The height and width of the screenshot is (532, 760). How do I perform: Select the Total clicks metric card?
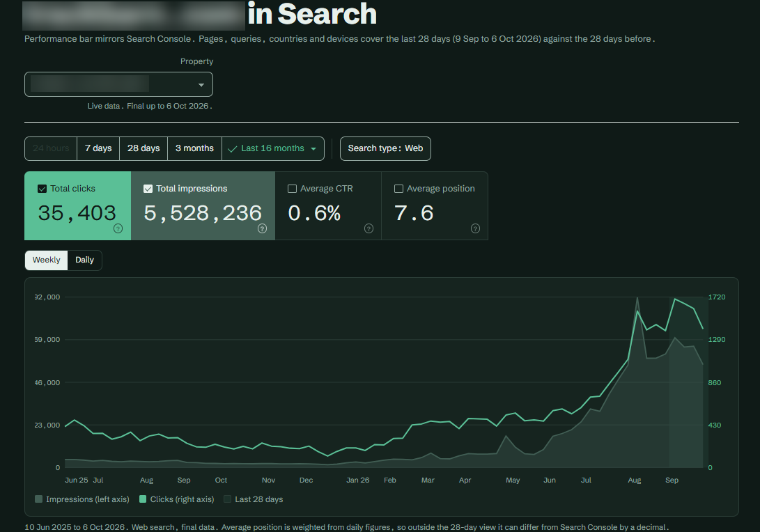tap(77, 205)
